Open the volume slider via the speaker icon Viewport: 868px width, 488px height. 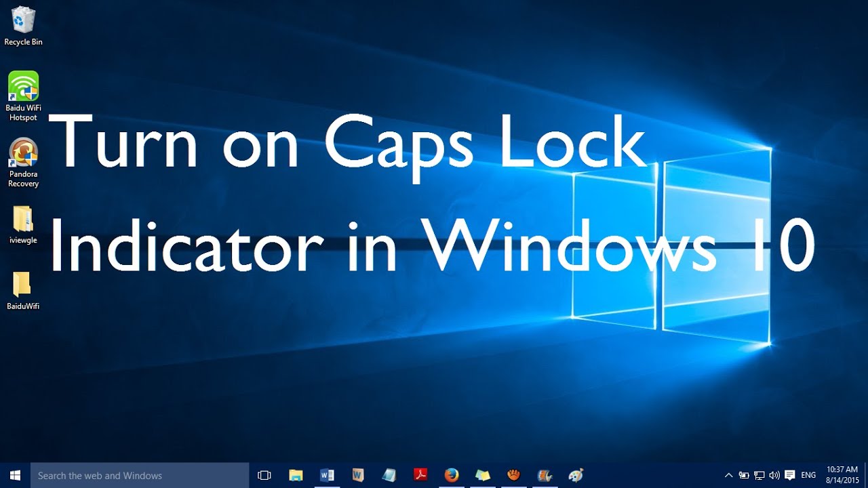tap(774, 475)
